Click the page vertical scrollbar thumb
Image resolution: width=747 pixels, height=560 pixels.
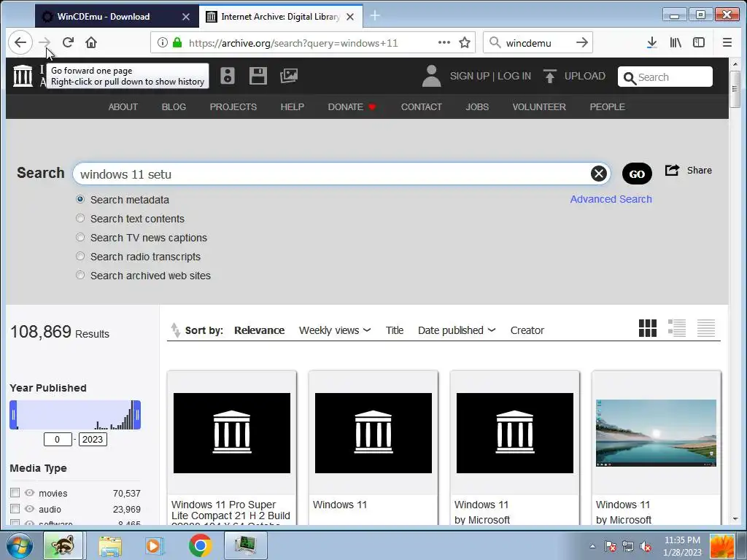pyautogui.click(x=735, y=89)
